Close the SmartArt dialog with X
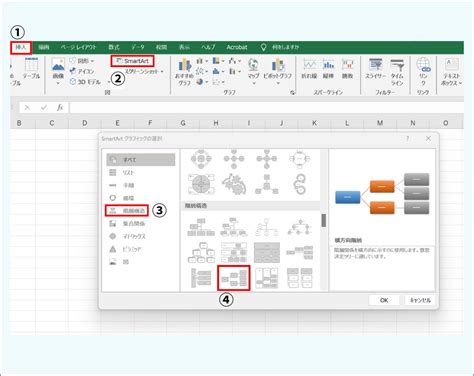This screenshot has height=376, width=474. point(428,138)
